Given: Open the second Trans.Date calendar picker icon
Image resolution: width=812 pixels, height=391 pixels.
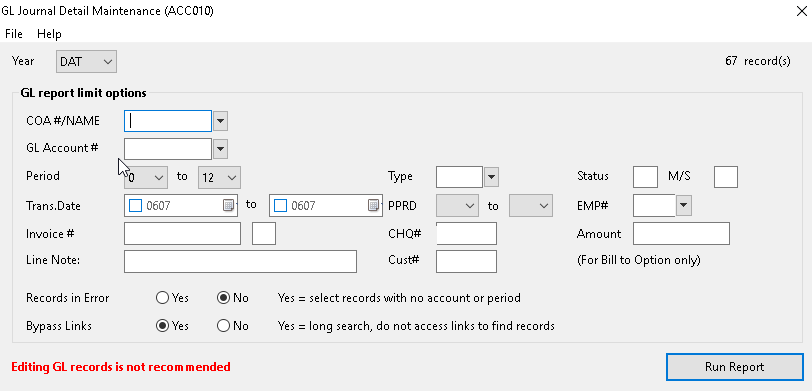Looking at the screenshot, I should (x=374, y=206).
